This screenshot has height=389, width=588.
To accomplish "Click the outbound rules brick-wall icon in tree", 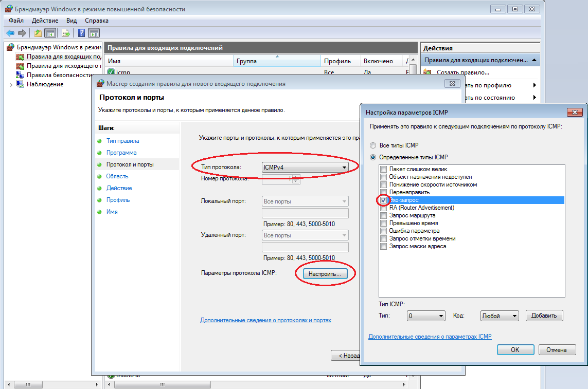I will (20, 66).
